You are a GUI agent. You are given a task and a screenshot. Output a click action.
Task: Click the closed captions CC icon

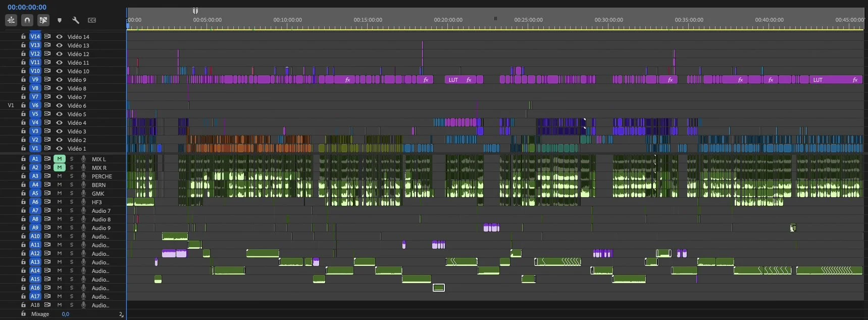92,20
